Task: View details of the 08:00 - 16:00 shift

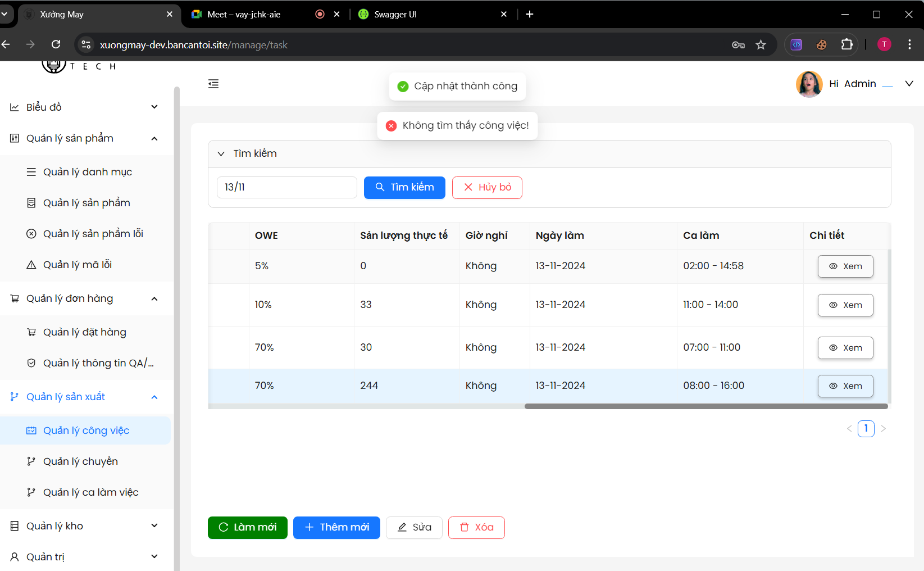Action: [x=845, y=386]
